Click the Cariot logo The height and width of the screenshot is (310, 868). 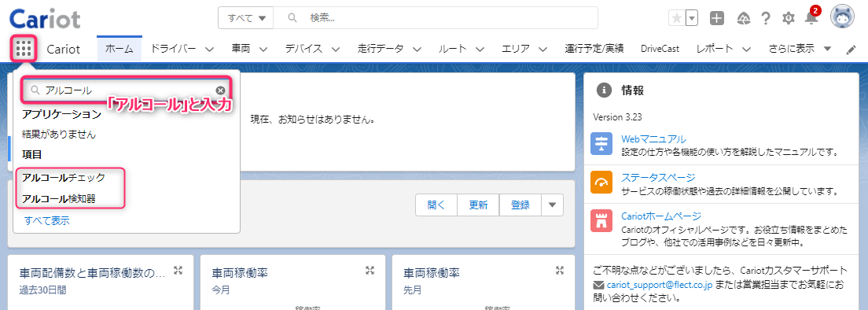[x=45, y=19]
